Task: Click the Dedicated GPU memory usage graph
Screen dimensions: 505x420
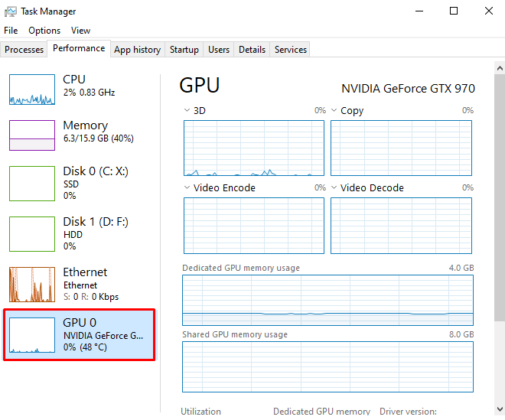Action: click(x=327, y=300)
